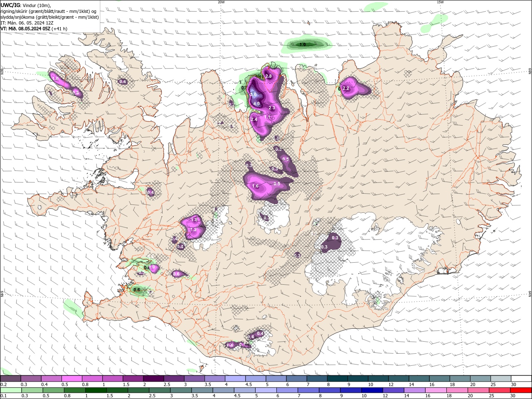Viewport: 532px width, 399px height.
Task: Click the 0.2 label on the snow scale
Action: 4,384
